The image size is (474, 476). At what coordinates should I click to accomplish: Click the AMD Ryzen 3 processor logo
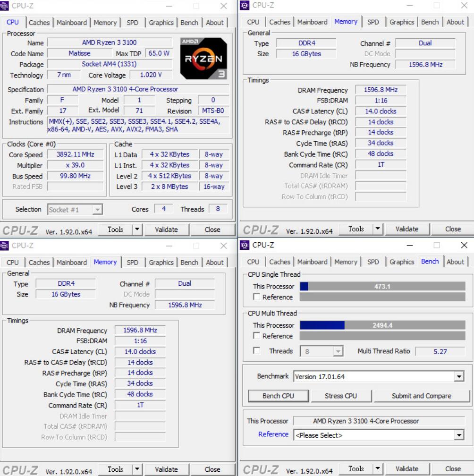[x=203, y=58]
